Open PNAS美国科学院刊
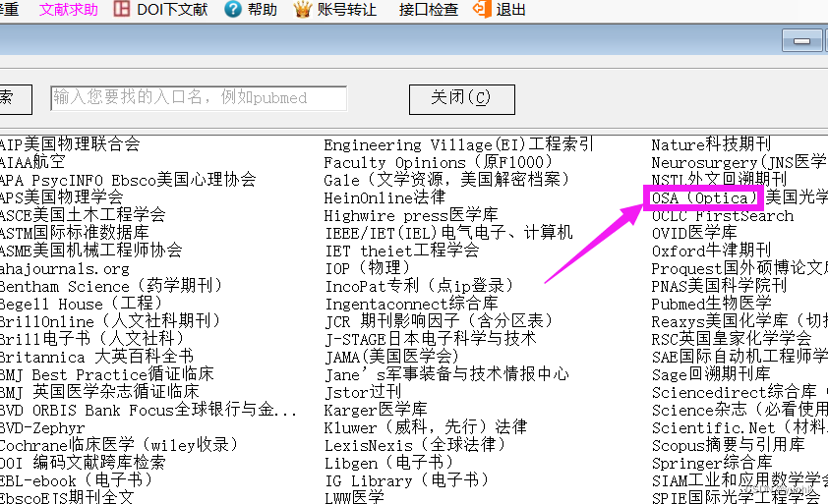Image resolution: width=828 pixels, height=504 pixels. click(x=719, y=286)
